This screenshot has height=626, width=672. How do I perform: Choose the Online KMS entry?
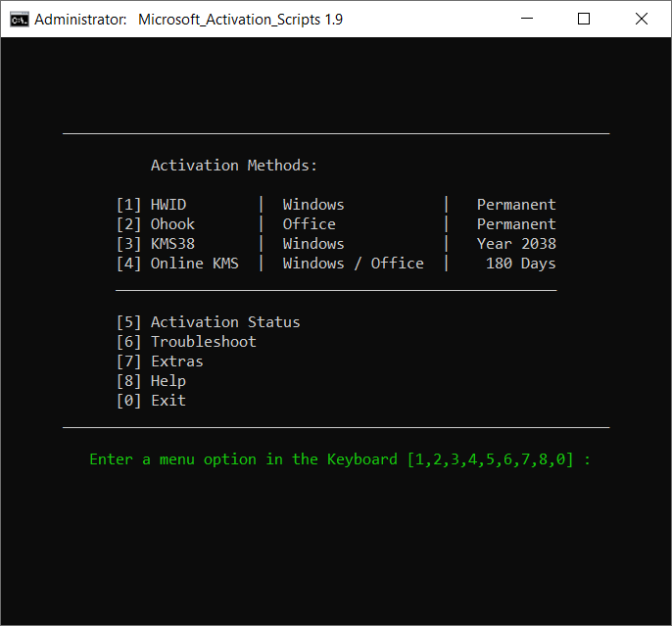[x=194, y=264]
